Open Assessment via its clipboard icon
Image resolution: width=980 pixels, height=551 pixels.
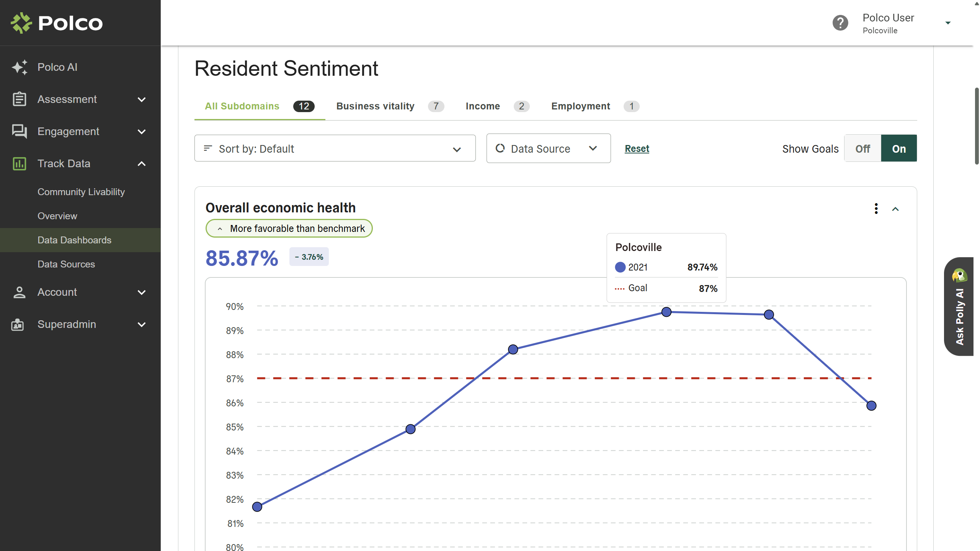20,99
